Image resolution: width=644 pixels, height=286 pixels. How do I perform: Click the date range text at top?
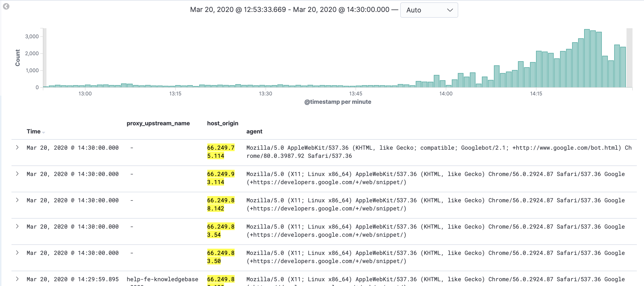(x=289, y=10)
